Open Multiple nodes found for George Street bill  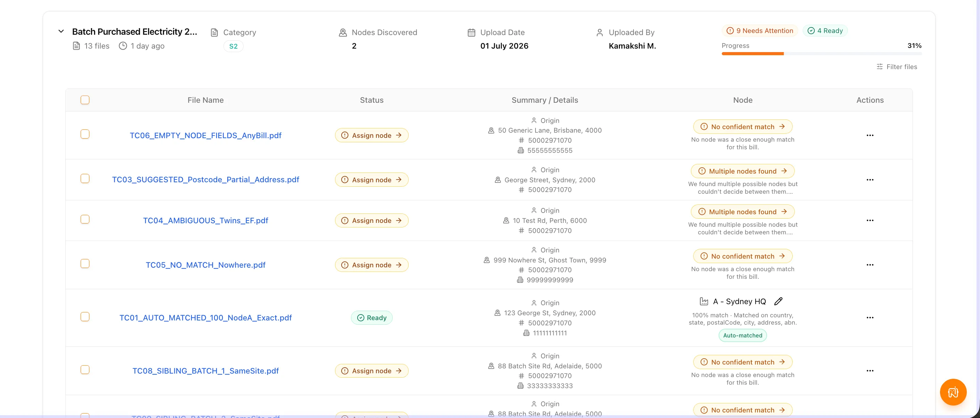pos(743,172)
